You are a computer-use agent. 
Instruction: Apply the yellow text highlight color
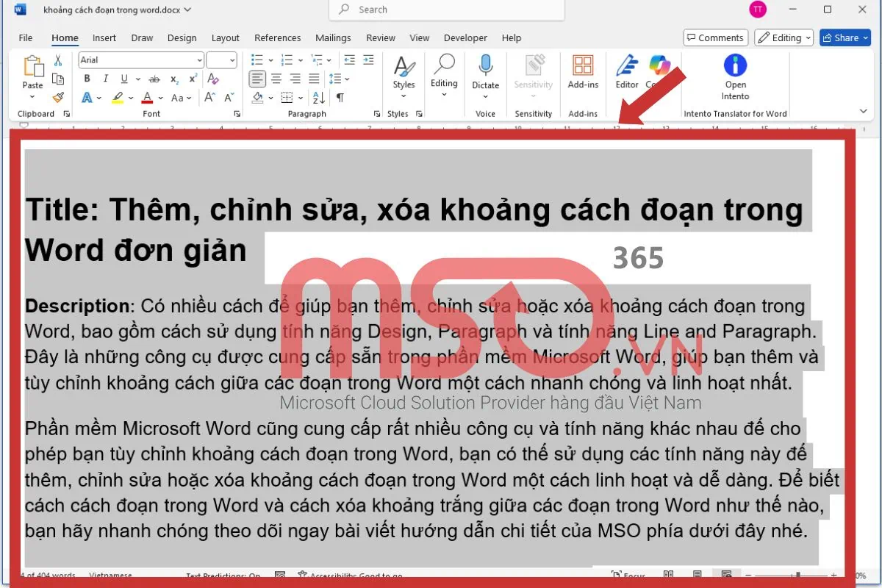(x=118, y=98)
